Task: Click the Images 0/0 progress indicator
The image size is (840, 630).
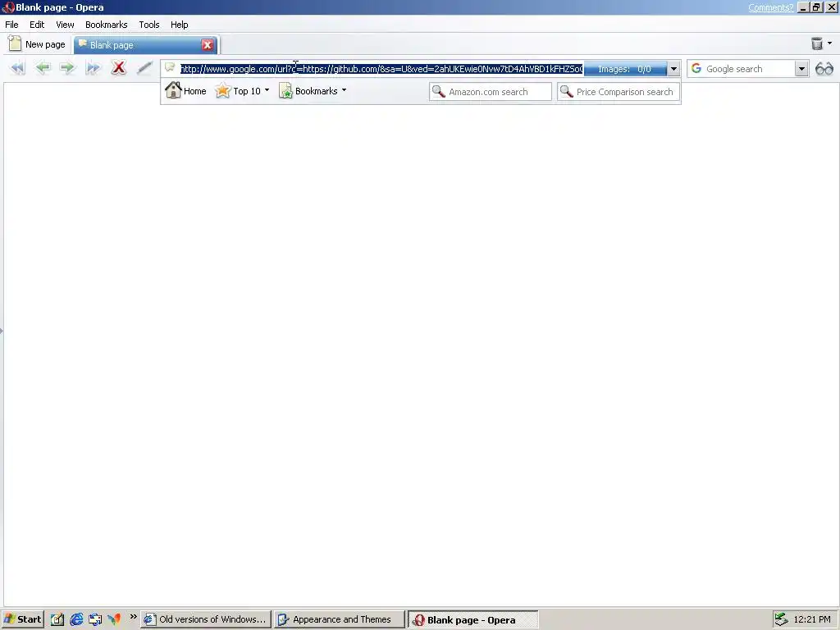Action: pos(625,69)
